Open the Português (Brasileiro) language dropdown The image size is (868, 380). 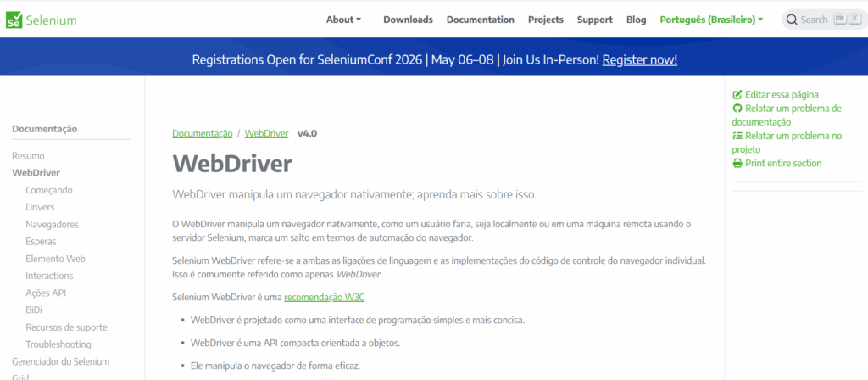click(x=711, y=20)
